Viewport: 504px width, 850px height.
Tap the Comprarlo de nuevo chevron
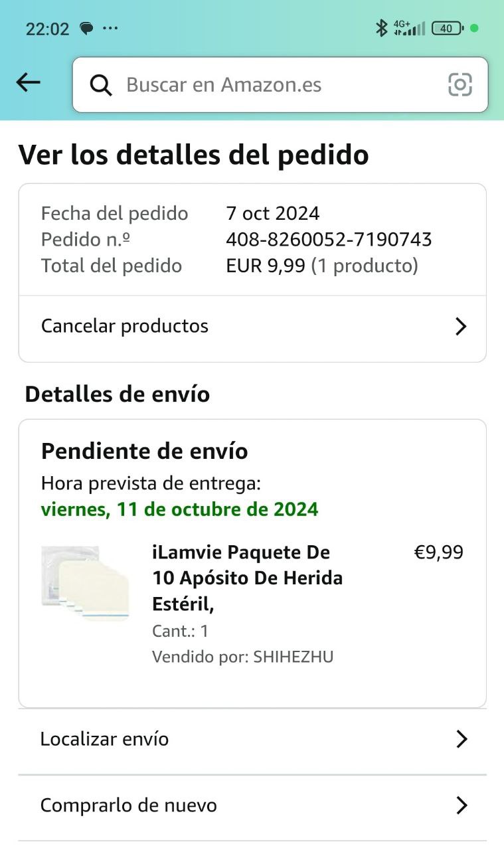click(x=462, y=806)
